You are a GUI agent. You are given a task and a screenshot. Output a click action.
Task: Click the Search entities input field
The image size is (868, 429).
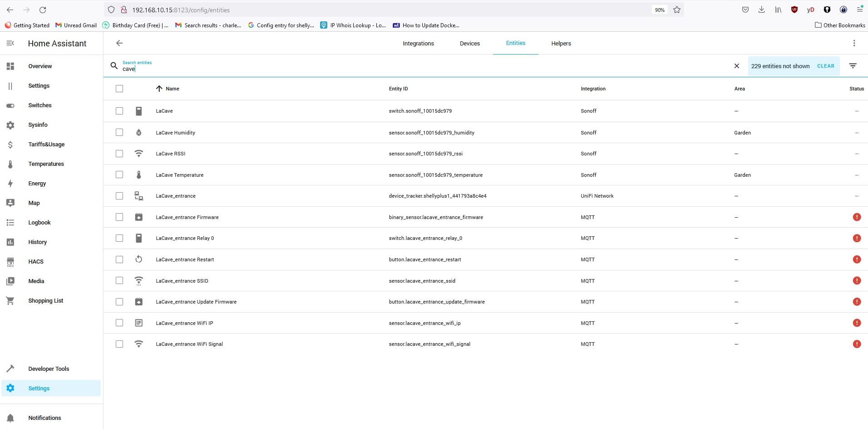(424, 66)
